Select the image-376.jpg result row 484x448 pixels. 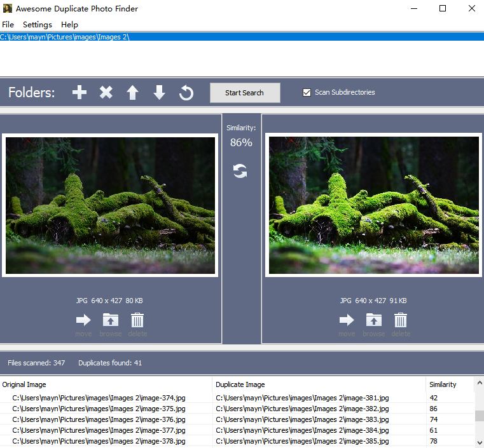(99, 419)
